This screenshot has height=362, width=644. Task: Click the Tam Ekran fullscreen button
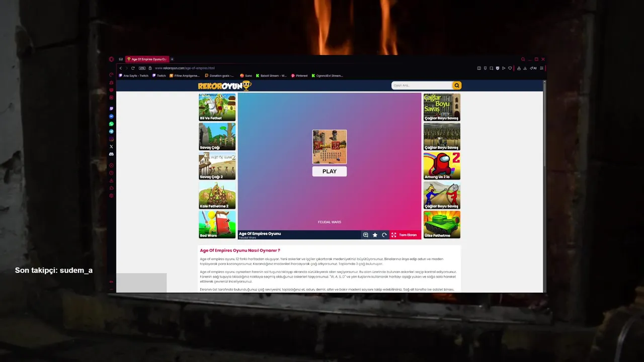coord(405,235)
